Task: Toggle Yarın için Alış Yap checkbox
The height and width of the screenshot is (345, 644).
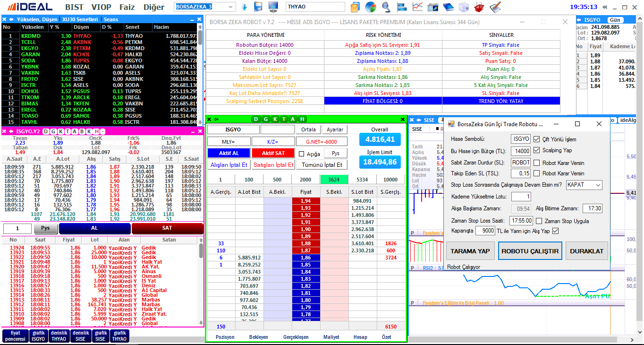Action: click(555, 231)
